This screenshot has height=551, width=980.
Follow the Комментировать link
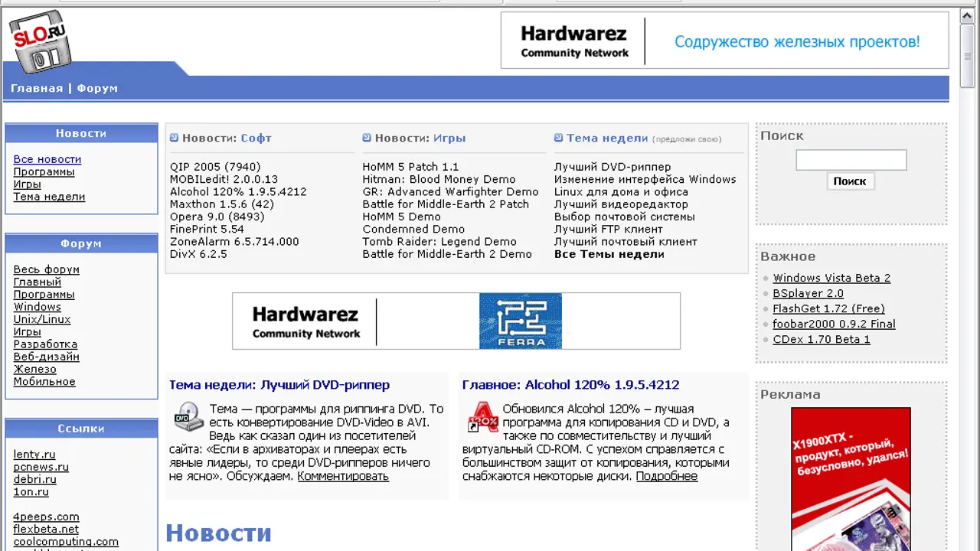pos(343,476)
